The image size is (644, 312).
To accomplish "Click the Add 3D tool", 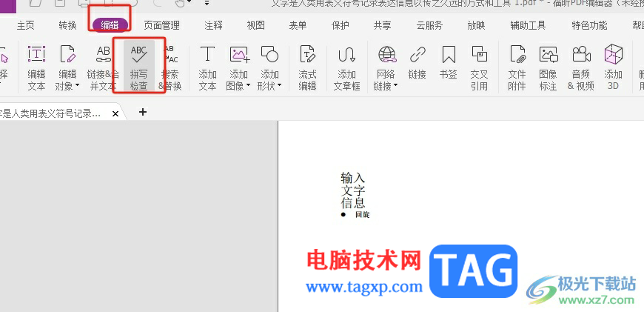I will click(x=613, y=68).
